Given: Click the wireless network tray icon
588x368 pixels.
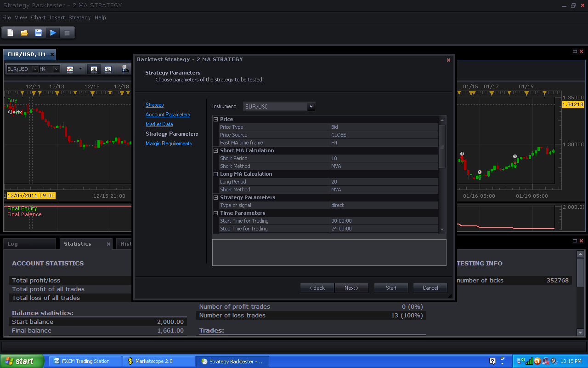Looking at the screenshot, I should click(521, 361).
